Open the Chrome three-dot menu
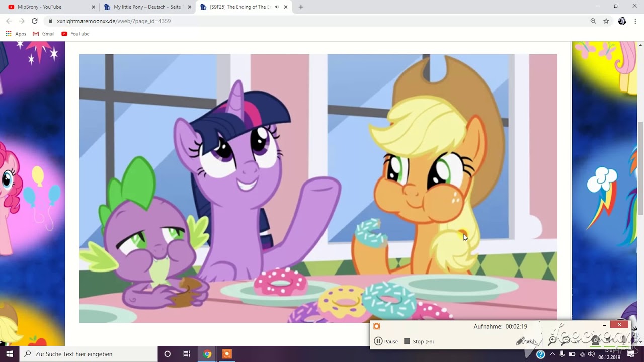Viewport: 644px width, 362px height. (636, 21)
